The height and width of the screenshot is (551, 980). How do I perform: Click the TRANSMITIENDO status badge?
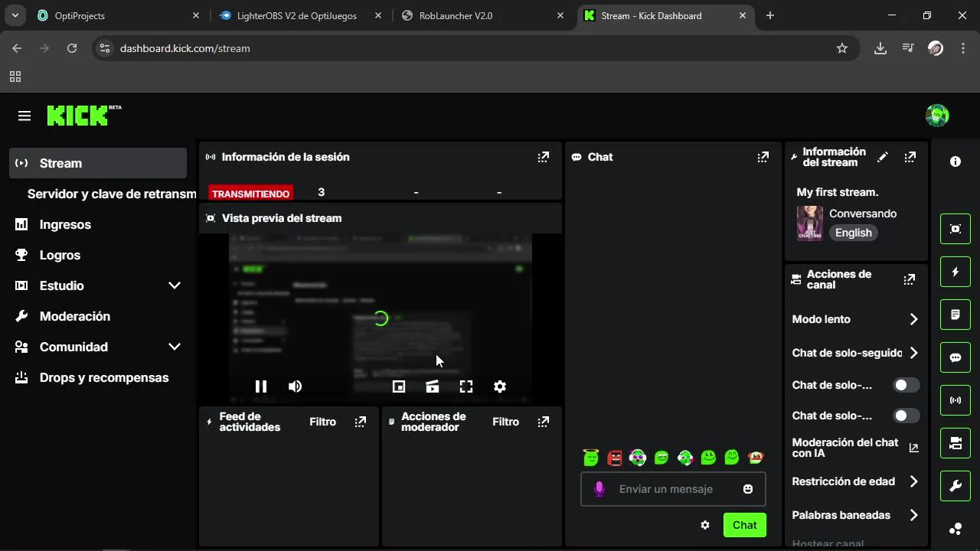click(250, 194)
